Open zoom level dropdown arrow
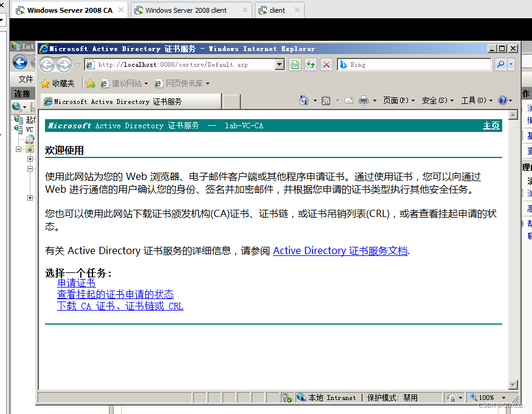The width and height of the screenshot is (532, 414). [503, 398]
